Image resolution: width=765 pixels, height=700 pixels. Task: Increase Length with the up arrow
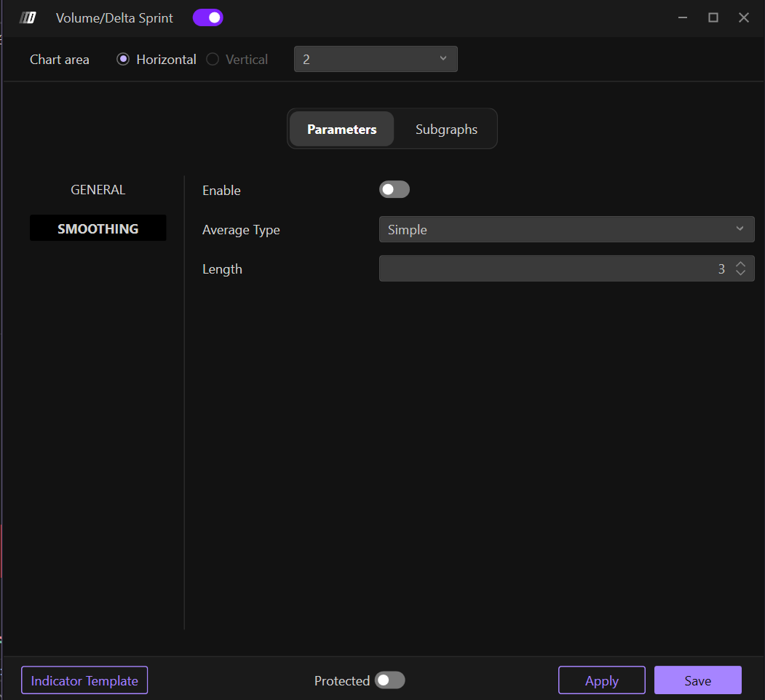point(740,264)
